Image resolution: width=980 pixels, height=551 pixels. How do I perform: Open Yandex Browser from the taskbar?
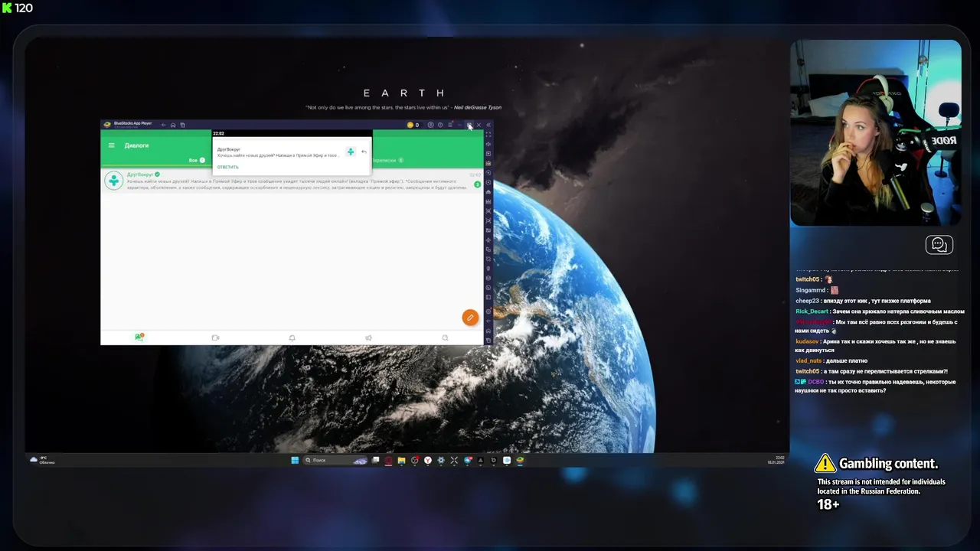tap(428, 460)
